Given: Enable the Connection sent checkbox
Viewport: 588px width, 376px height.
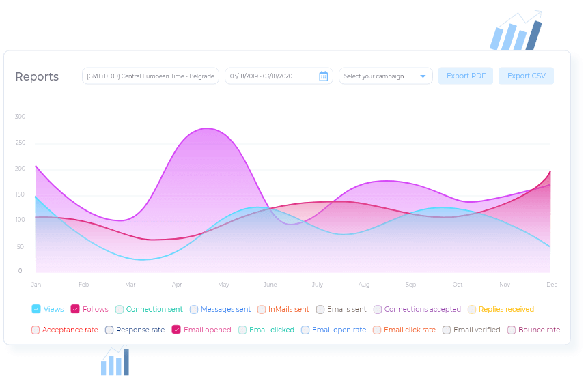Looking at the screenshot, I should (120, 310).
